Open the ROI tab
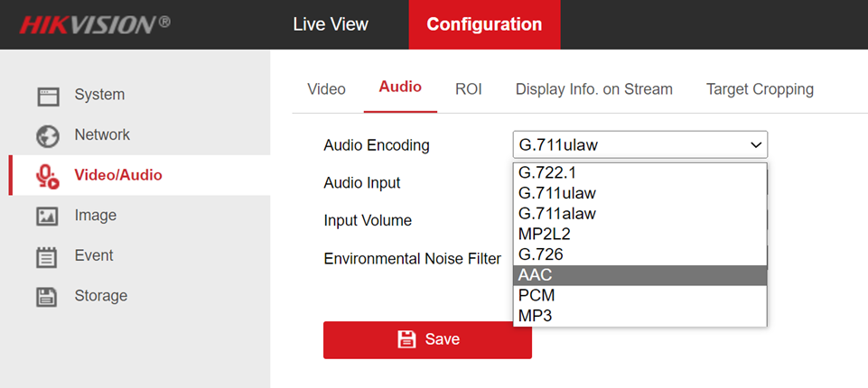The height and width of the screenshot is (388, 868). [x=468, y=89]
